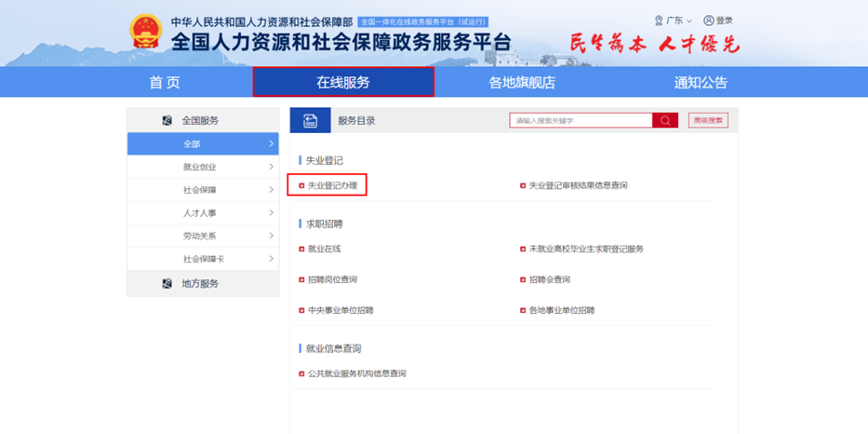Click the keyword search input field
The width and height of the screenshot is (868, 434).
click(x=580, y=121)
